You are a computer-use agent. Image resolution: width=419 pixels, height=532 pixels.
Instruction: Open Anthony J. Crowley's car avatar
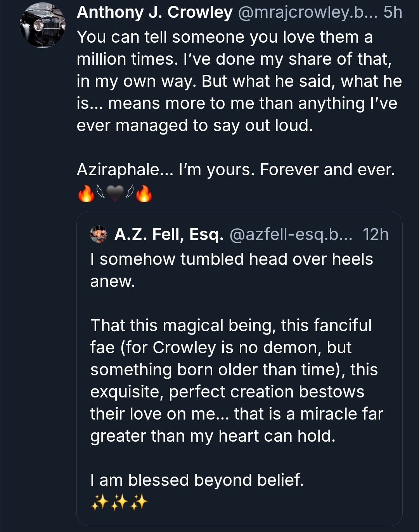(x=43, y=26)
